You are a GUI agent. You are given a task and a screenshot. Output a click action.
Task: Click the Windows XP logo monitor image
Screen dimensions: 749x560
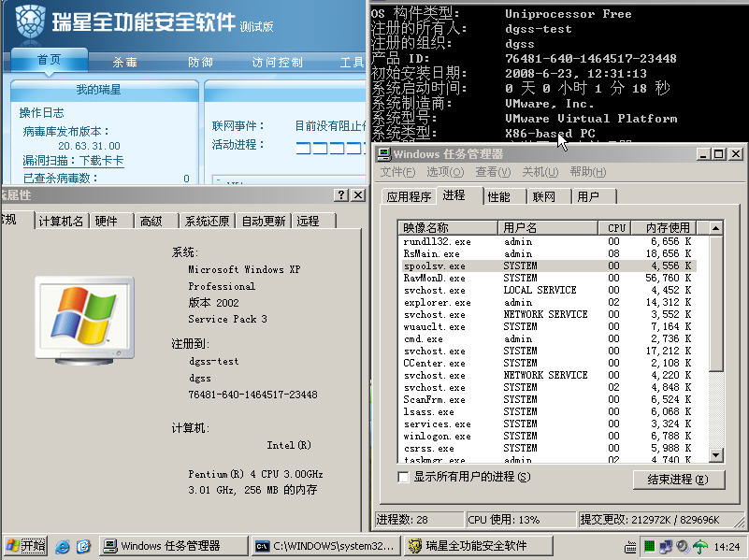click(84, 320)
